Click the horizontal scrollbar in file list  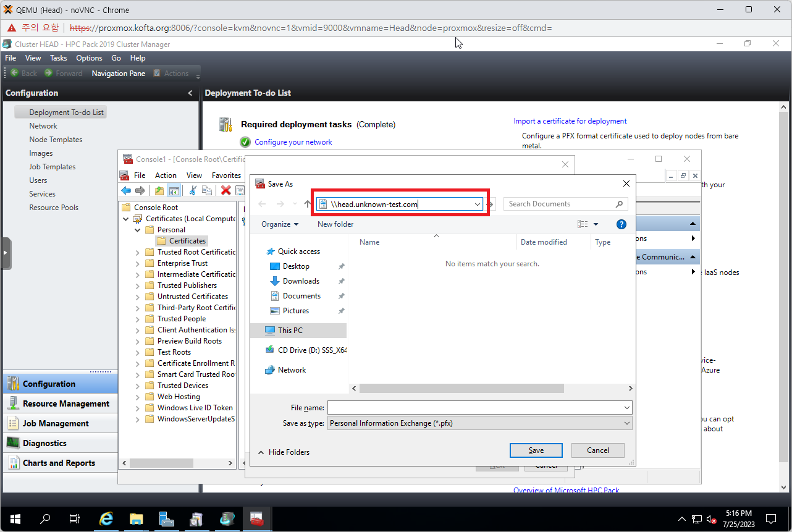coord(461,389)
